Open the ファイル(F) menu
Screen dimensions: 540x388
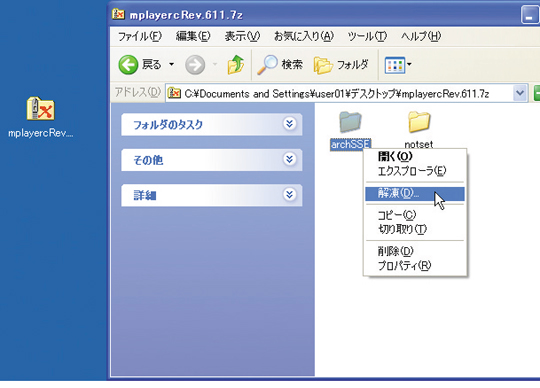tap(139, 36)
